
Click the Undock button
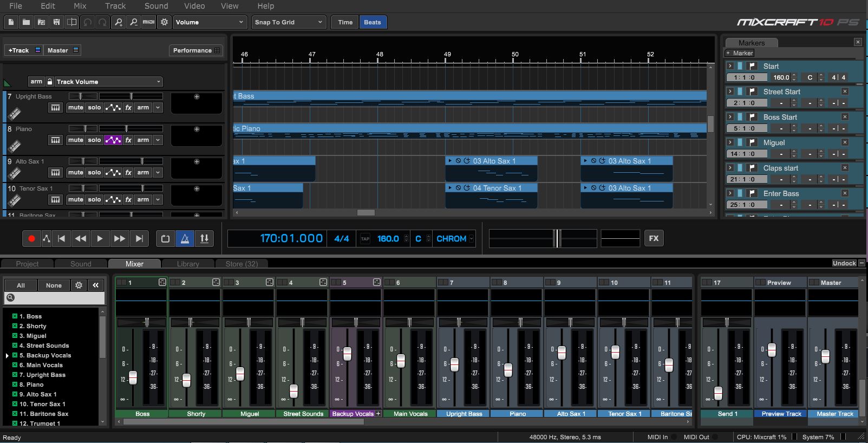pyautogui.click(x=844, y=263)
